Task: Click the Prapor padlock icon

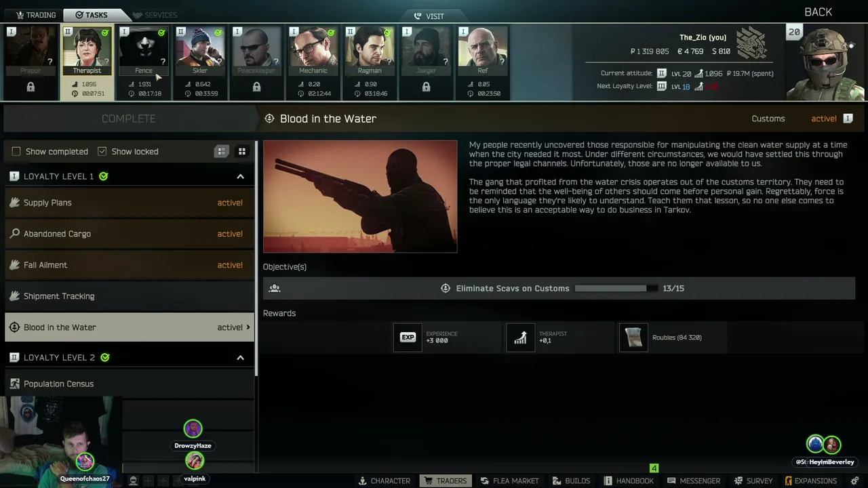Action: pyautogui.click(x=31, y=87)
